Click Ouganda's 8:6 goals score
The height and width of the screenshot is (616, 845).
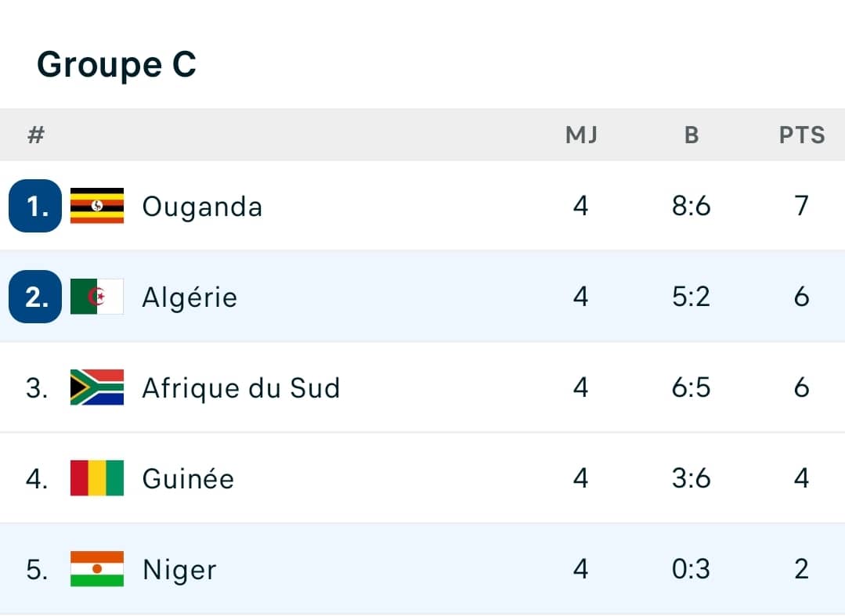click(x=691, y=206)
